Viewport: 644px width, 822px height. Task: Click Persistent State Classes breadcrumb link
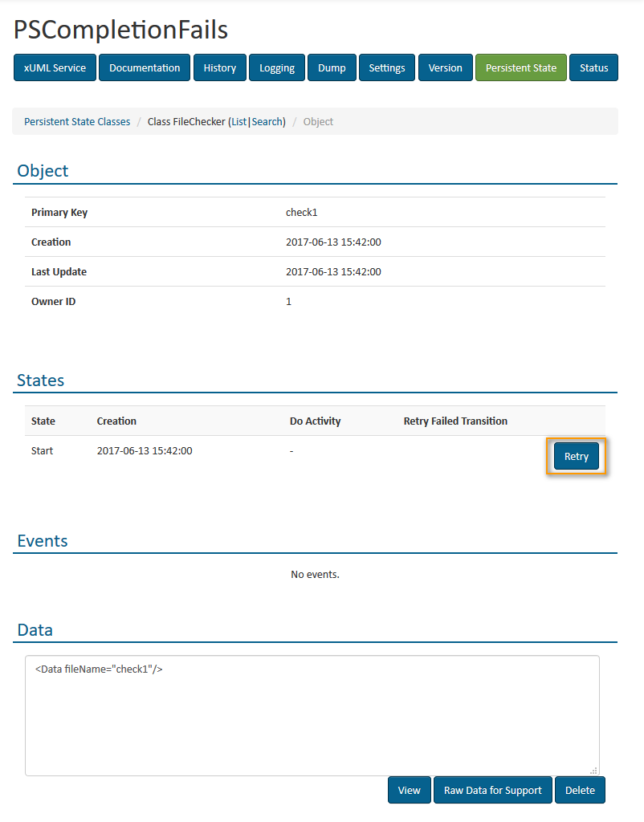coord(77,122)
